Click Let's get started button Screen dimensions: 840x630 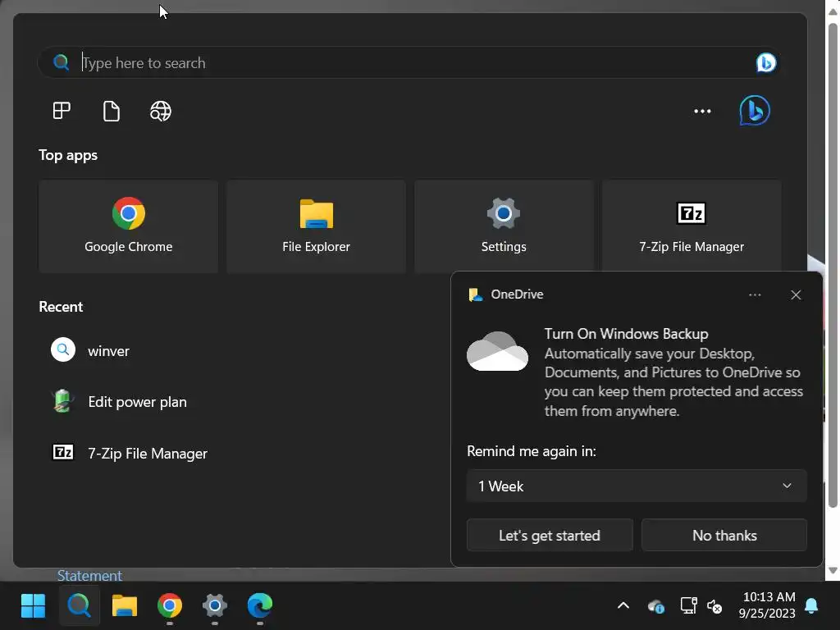click(x=550, y=535)
